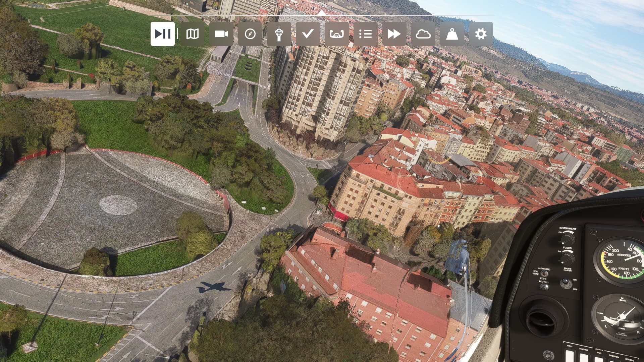This screenshot has height=362, width=644.
Task: Open the Checklist checkmark panel
Action: pyautogui.click(x=308, y=34)
